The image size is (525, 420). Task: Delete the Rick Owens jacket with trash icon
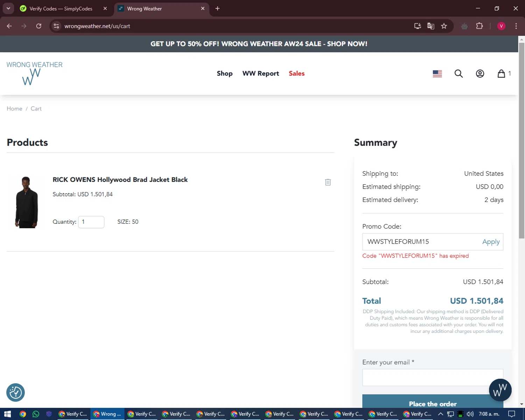pyautogui.click(x=328, y=182)
